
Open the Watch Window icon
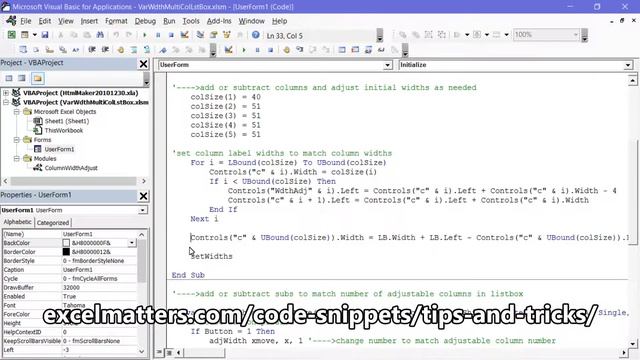click(x=369, y=50)
